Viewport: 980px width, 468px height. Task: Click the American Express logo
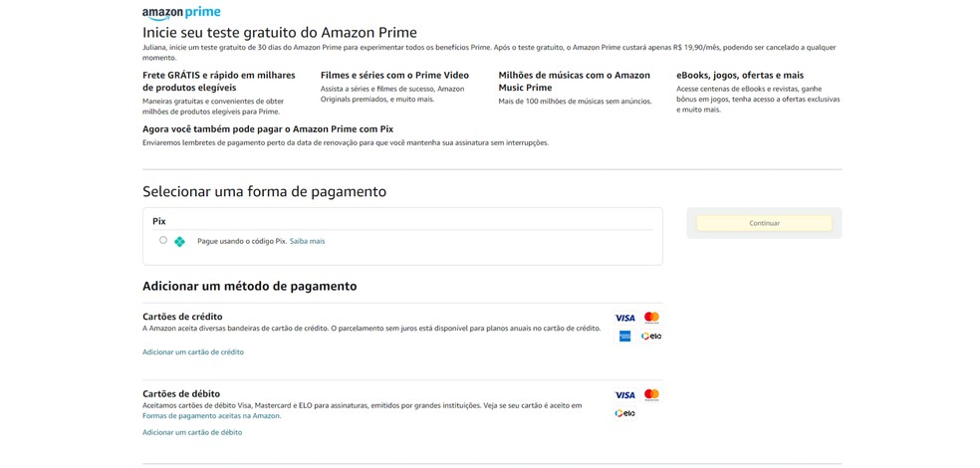click(x=624, y=336)
